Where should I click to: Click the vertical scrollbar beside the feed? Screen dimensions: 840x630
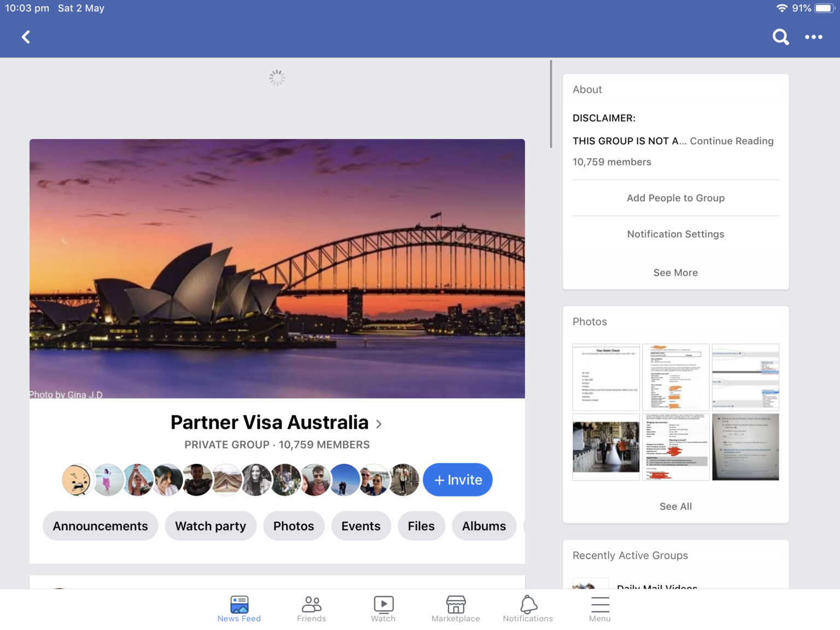[x=551, y=104]
